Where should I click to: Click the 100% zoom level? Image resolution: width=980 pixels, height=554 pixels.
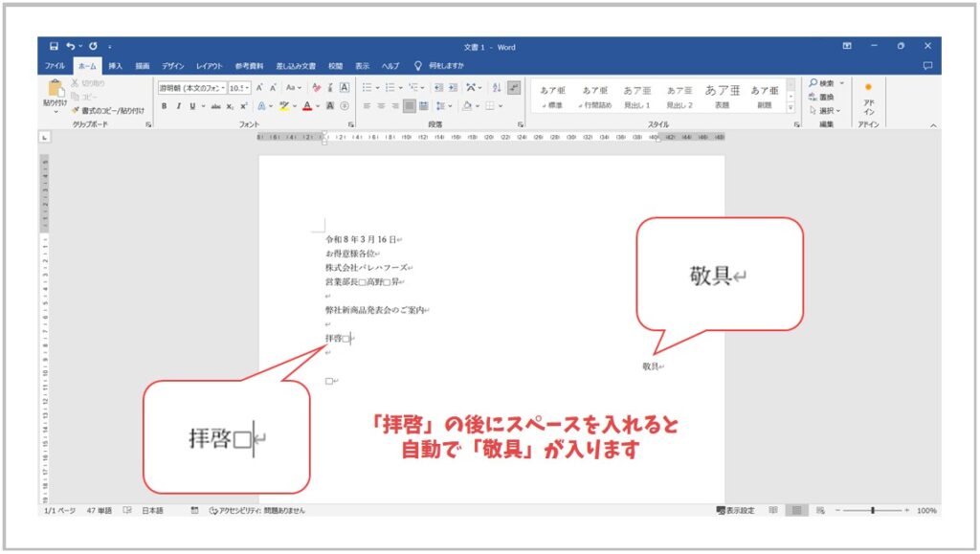coord(926,511)
